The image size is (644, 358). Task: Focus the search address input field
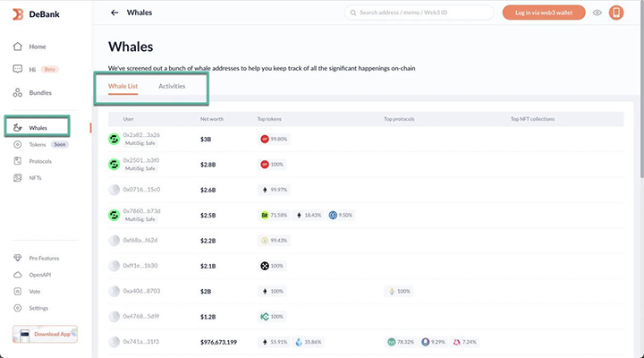pos(419,13)
